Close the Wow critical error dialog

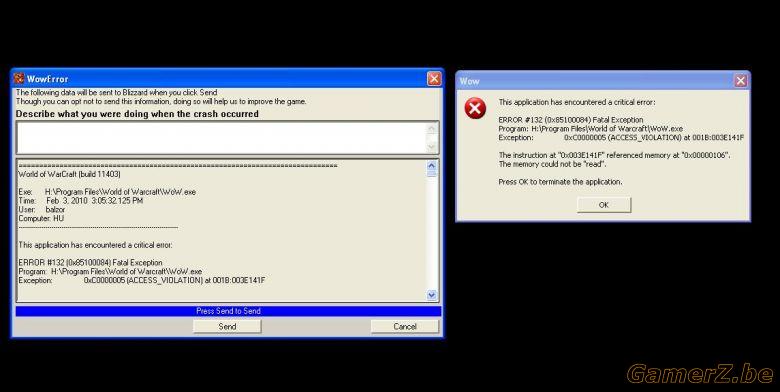741,81
